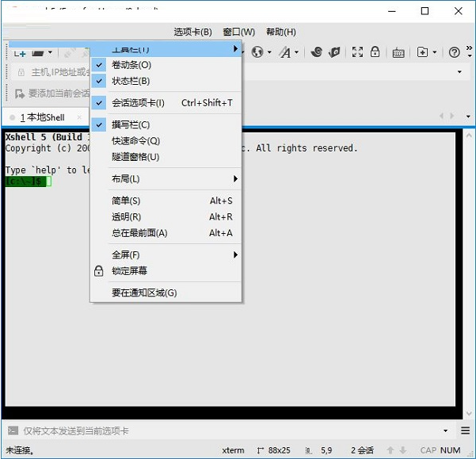Click 88x25 size in status bar
This screenshot has width=476, height=459.
click(x=279, y=450)
